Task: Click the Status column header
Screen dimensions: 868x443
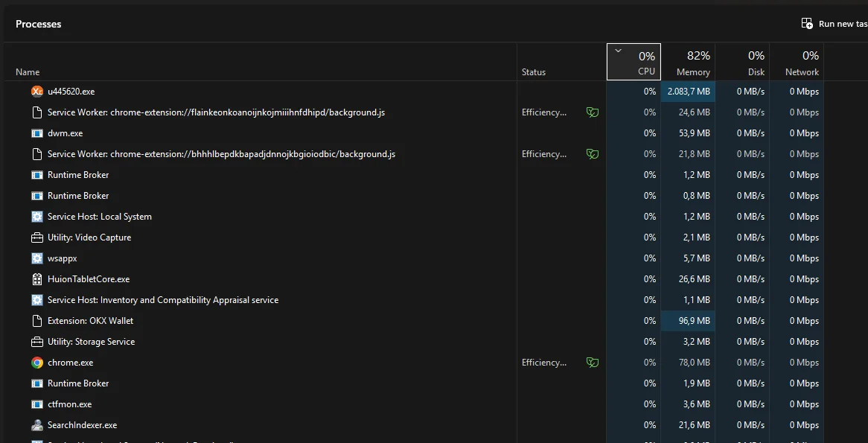Action: [x=534, y=72]
